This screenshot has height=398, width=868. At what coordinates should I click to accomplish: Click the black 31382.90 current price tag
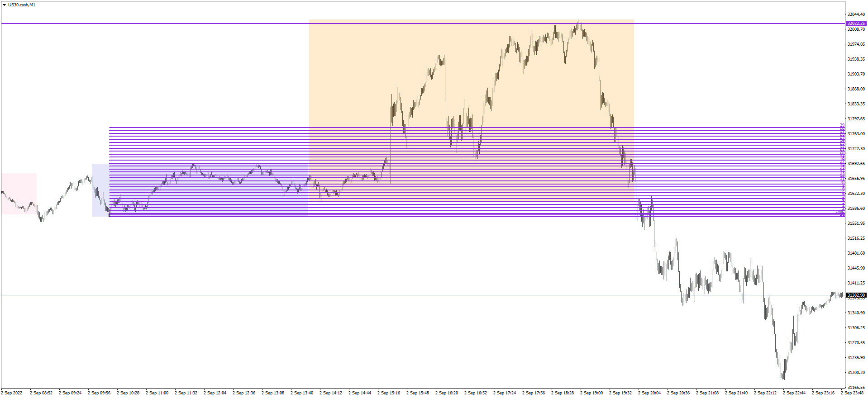tap(856, 295)
